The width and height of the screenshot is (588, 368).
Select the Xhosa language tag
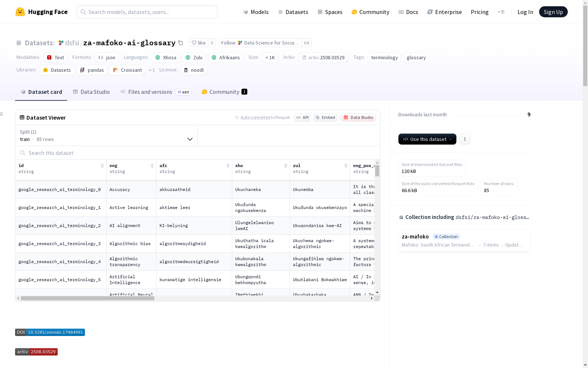pos(166,57)
